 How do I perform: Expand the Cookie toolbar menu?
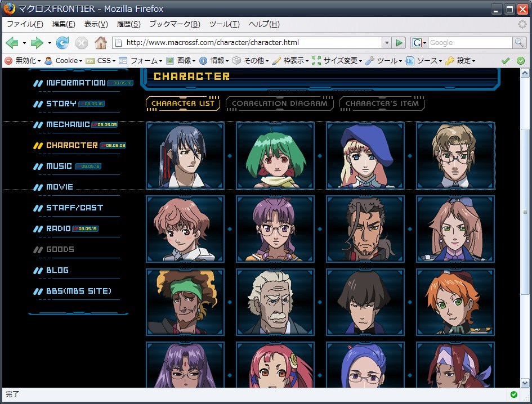(63, 61)
